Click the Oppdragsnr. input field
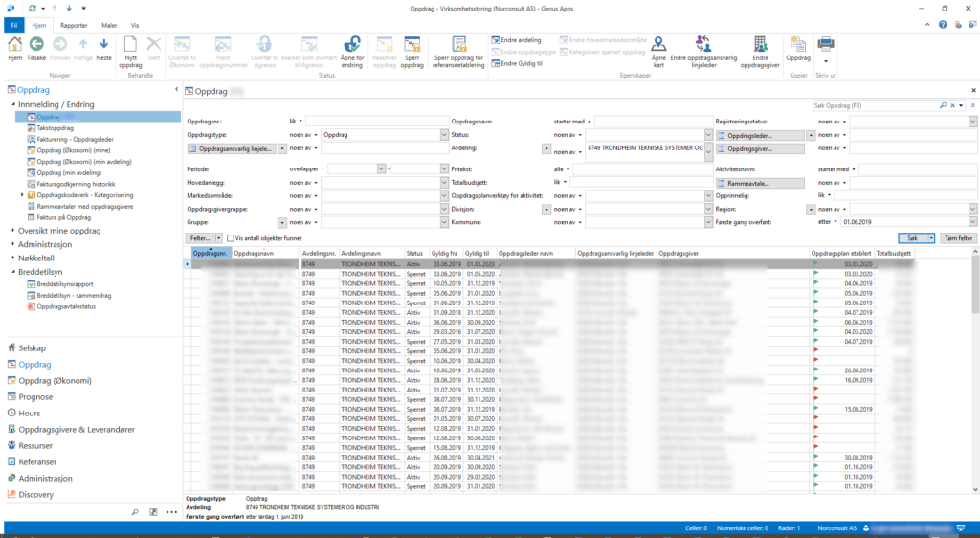The height and width of the screenshot is (538, 980). pos(376,122)
